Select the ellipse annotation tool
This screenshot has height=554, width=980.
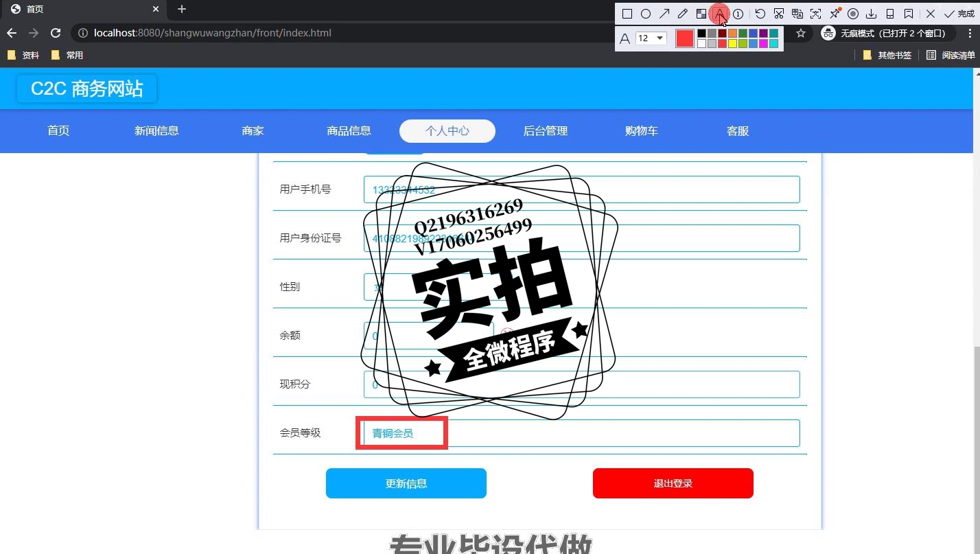(646, 14)
